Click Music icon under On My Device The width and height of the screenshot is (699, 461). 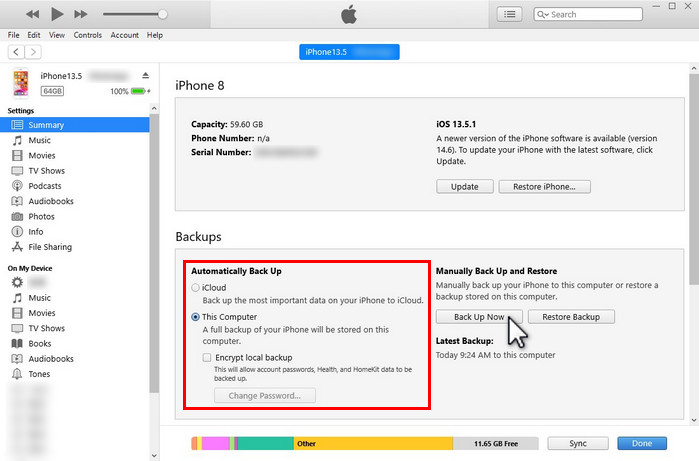[17, 298]
